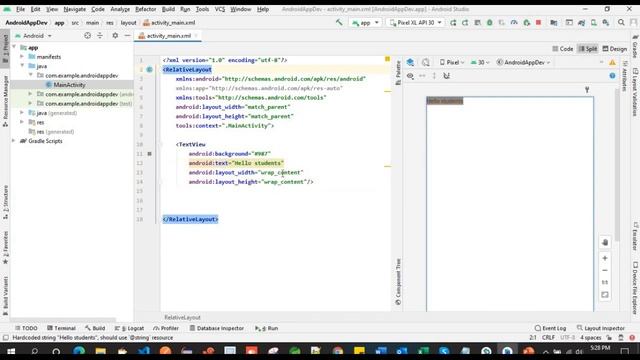The width and height of the screenshot is (640, 360).
Task: Click the orientation for preview icon
Action: tap(426, 62)
